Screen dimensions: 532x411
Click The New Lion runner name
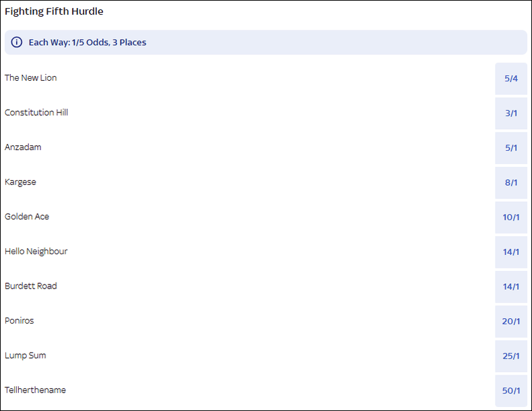31,78
